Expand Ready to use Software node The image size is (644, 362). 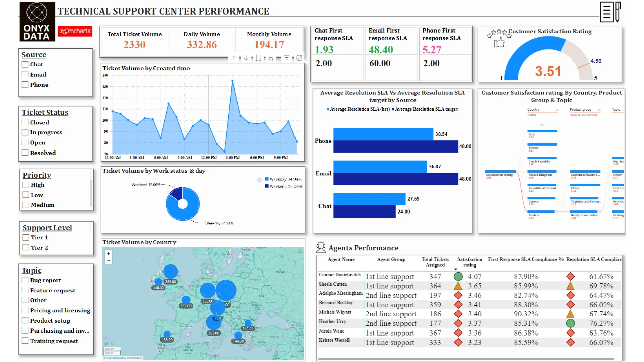pos(585,214)
